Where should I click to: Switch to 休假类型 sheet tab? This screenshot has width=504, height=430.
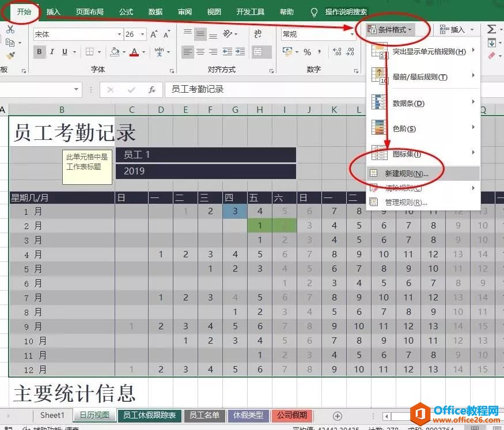(x=248, y=415)
